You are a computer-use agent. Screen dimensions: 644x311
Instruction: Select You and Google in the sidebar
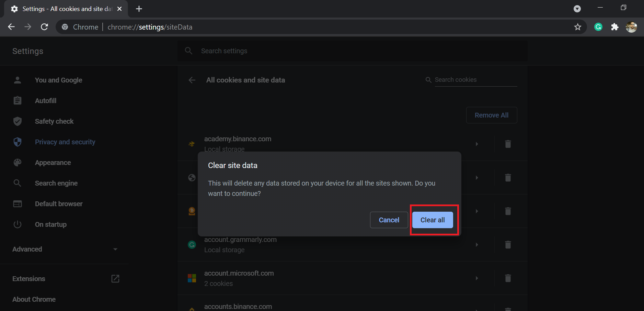click(58, 80)
